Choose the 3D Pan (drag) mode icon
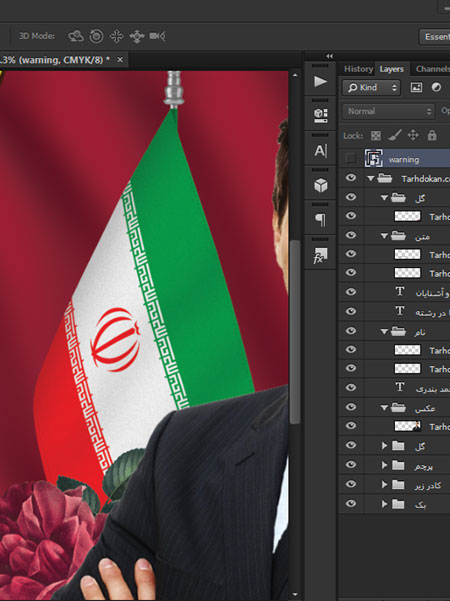 [x=117, y=36]
